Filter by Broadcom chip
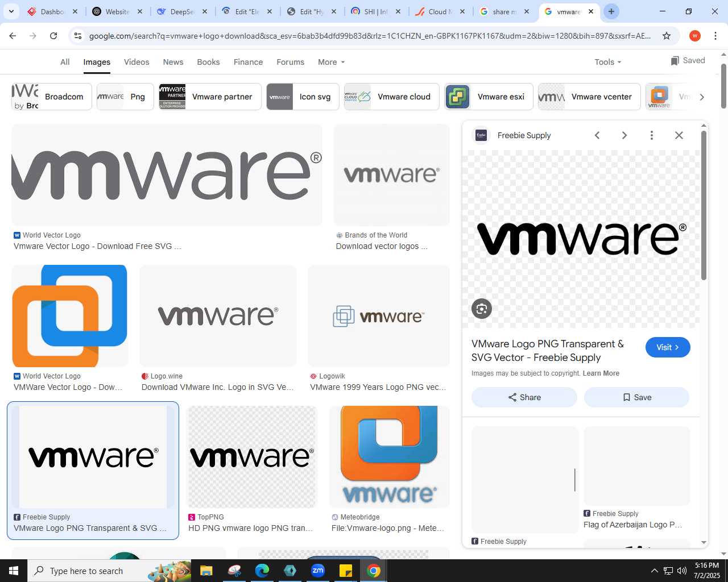 click(x=52, y=97)
